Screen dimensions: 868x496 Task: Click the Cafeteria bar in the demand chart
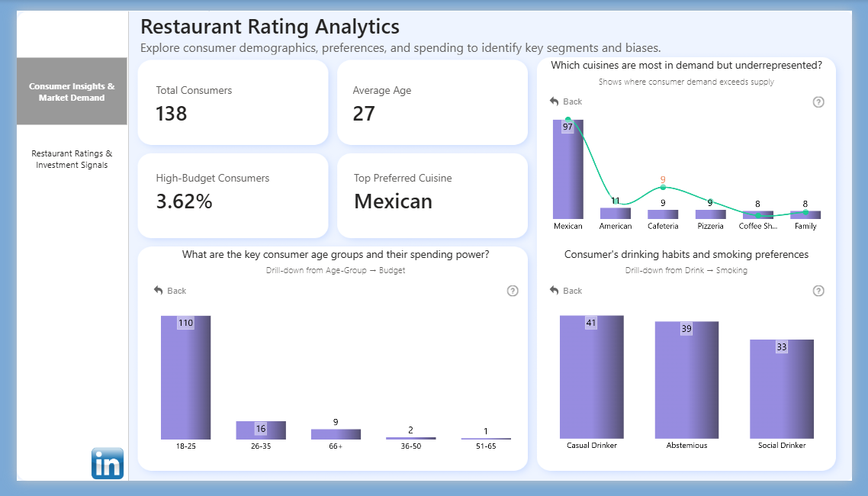coord(663,214)
